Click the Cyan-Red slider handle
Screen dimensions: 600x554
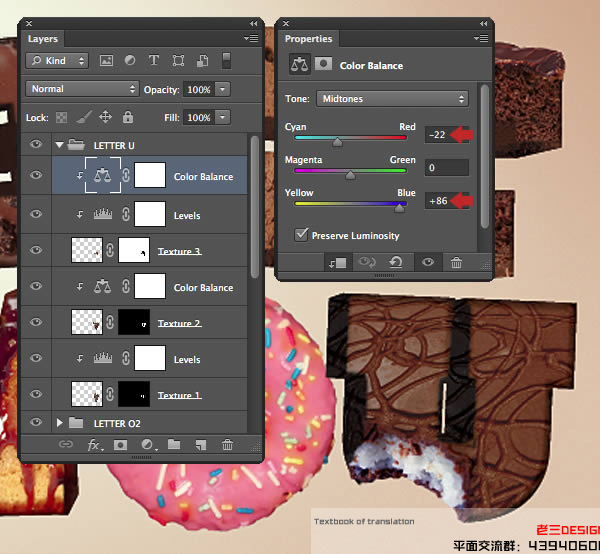click(337, 142)
